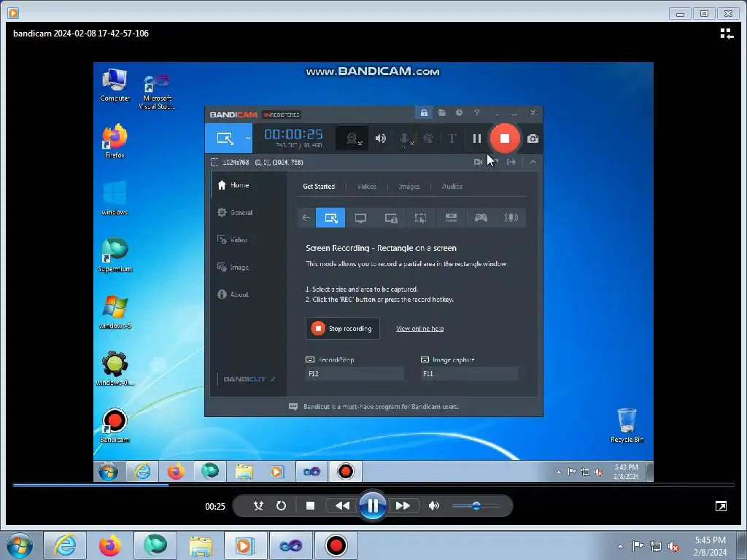This screenshot has height=560, width=747.
Task: Select the HDMI device recording mode icon
Action: (x=451, y=218)
